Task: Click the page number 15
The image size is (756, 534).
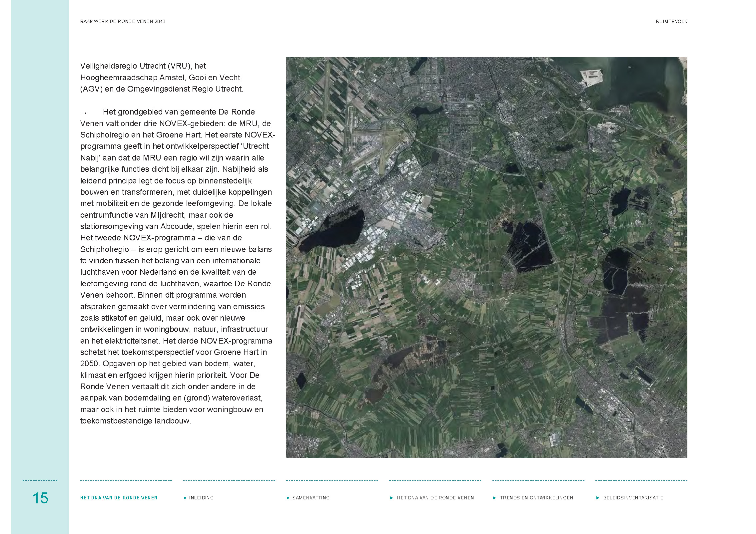Action: click(40, 498)
